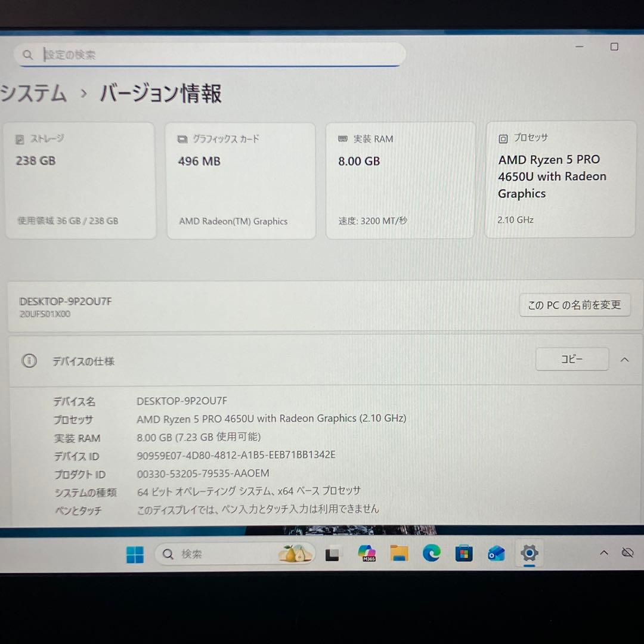Click the magnifier icon in the search bar
Image resolution: width=644 pixels, height=644 pixels.
(27, 54)
